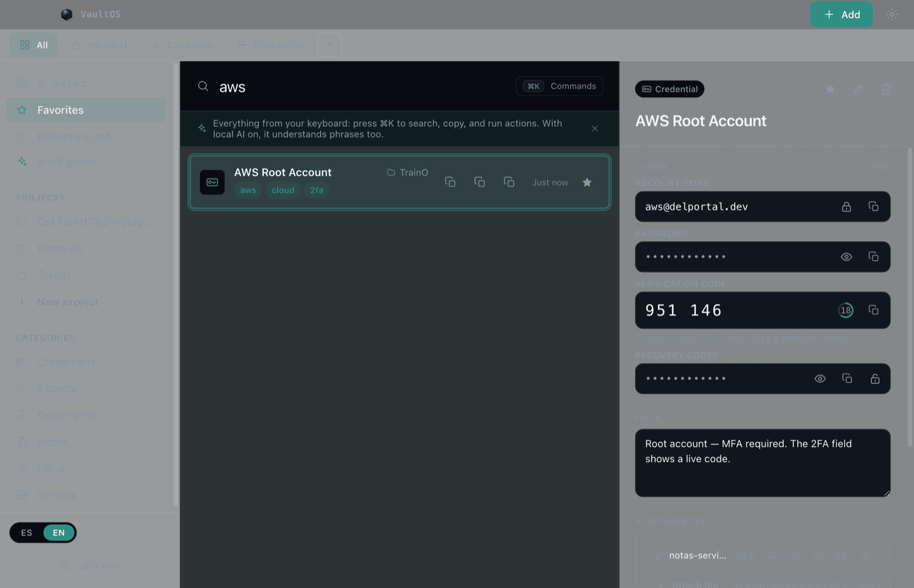Filter by Servers category
Viewport: 914px width, 588px height.
coord(86,495)
